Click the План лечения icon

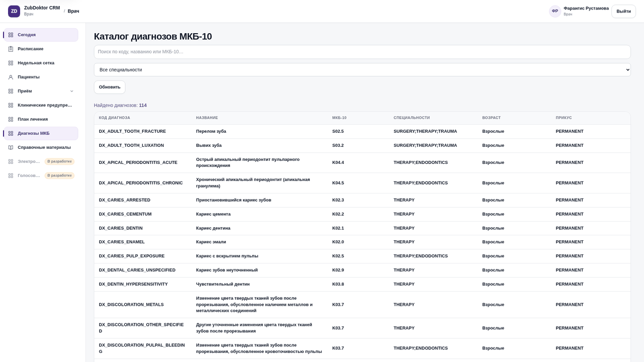point(11,119)
